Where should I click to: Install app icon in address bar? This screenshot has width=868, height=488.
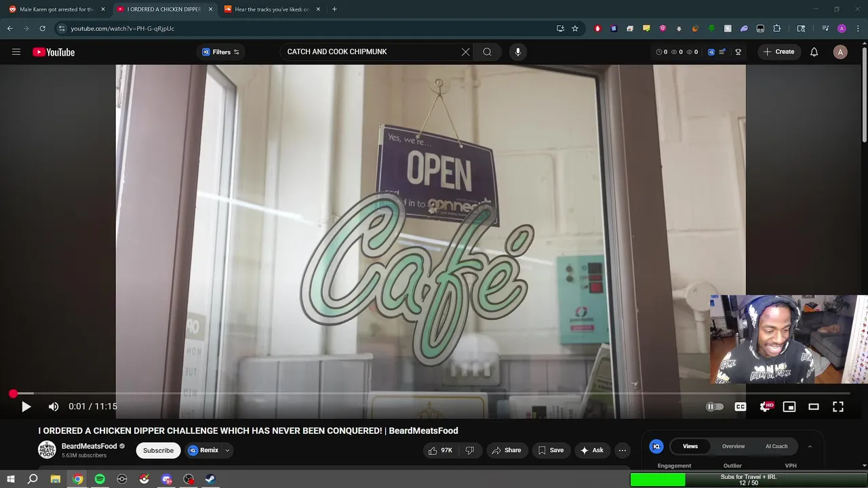(x=560, y=28)
